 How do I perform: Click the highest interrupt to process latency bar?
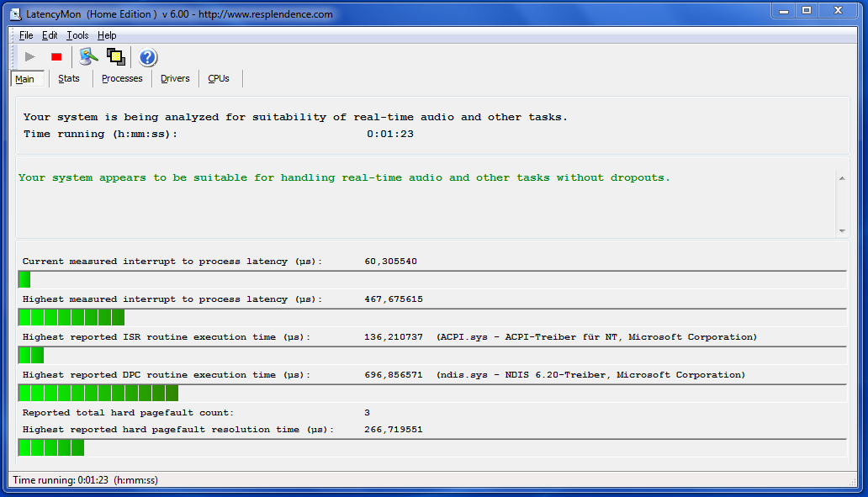click(432, 317)
